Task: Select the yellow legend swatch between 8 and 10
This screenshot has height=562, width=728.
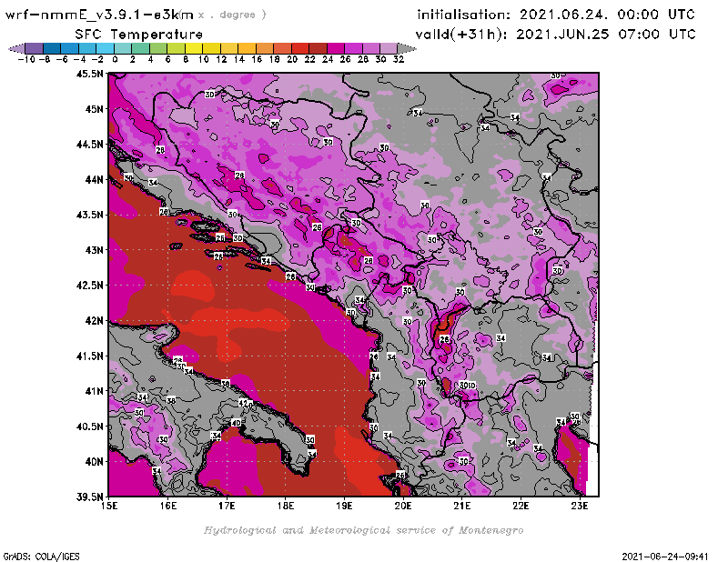Action: [194, 48]
